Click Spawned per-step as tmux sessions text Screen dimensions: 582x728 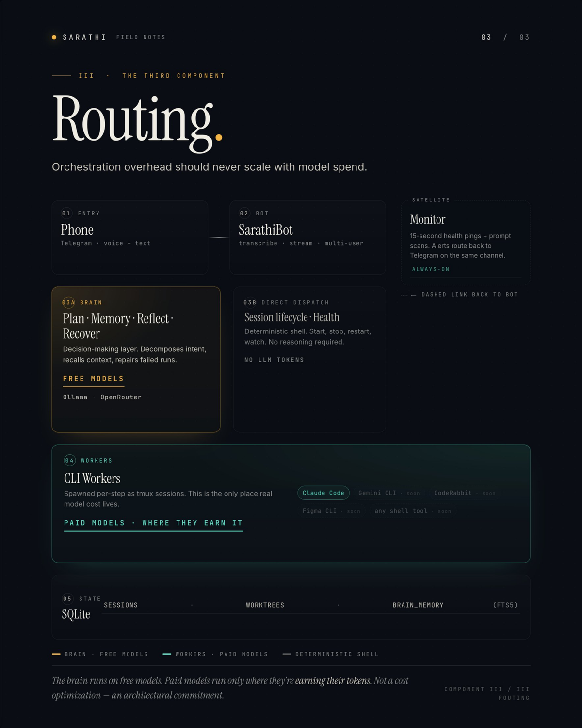[168, 498]
